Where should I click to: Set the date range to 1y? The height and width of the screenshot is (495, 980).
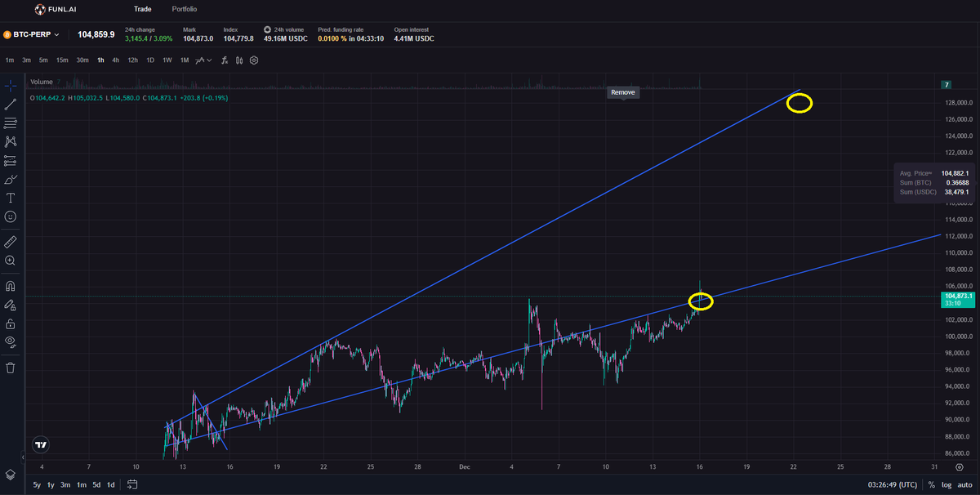[x=51, y=484]
